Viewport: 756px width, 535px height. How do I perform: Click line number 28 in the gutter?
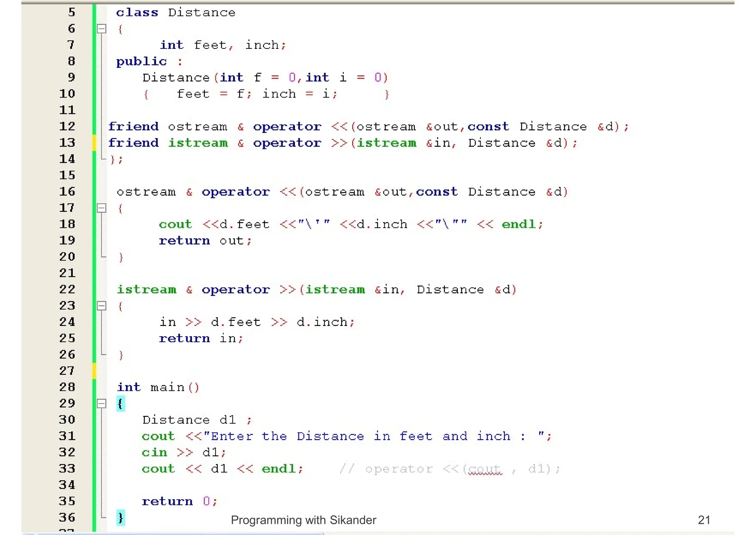tap(67, 387)
